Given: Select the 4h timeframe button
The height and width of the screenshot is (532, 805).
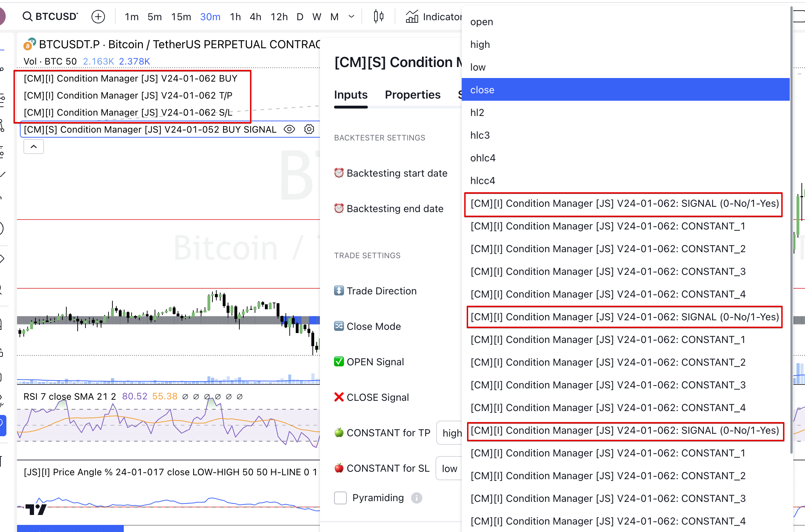Looking at the screenshot, I should (255, 17).
